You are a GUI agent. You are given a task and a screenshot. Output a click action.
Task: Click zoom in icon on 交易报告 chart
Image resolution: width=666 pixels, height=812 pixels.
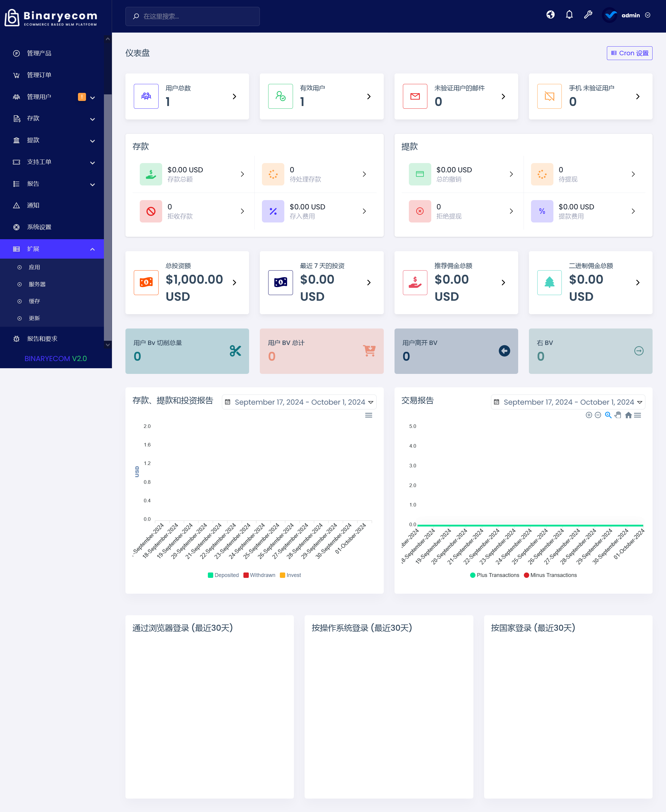pyautogui.click(x=589, y=415)
